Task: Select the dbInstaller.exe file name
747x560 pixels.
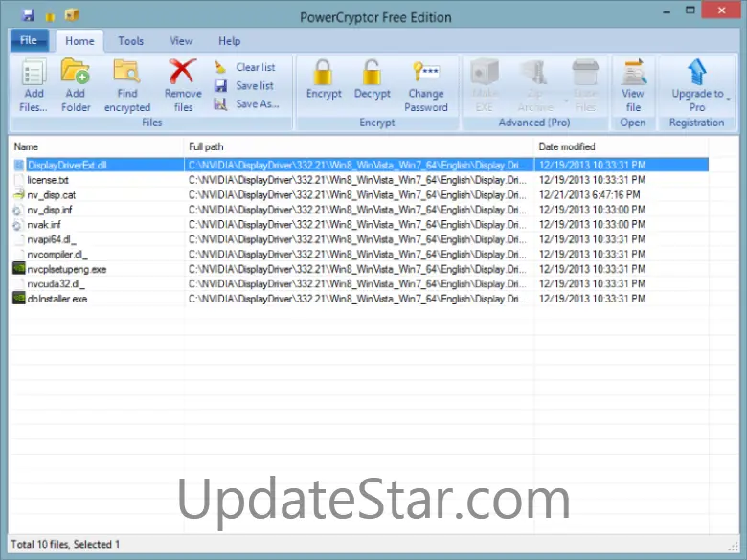Action: click(x=57, y=299)
